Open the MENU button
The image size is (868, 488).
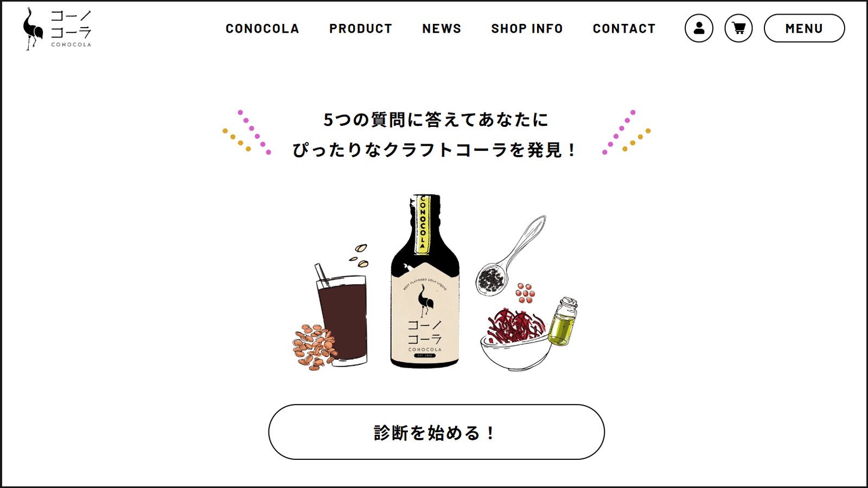pyautogui.click(x=804, y=28)
